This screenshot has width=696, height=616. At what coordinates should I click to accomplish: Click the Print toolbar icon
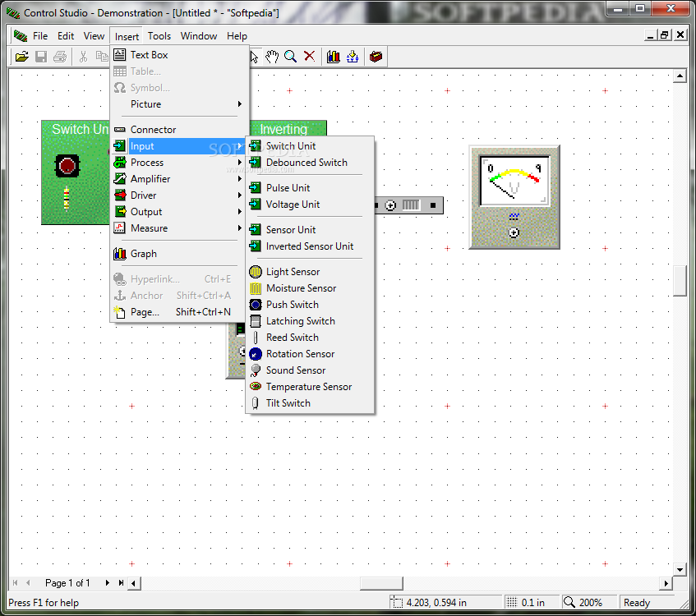click(x=60, y=57)
